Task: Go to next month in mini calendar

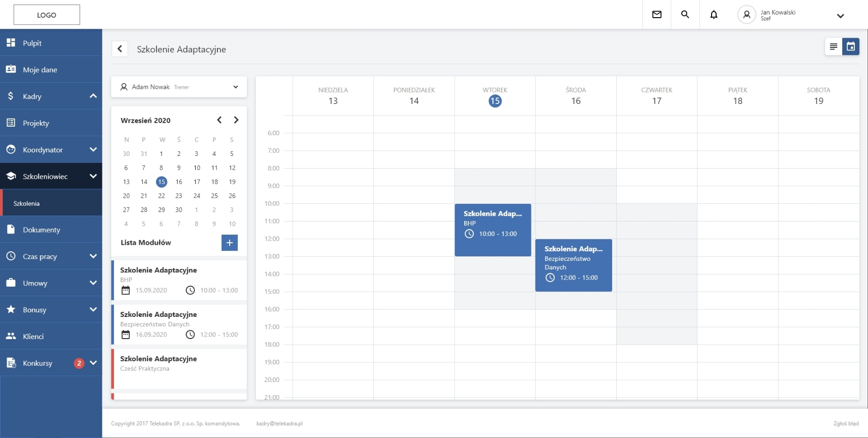Action: (236, 120)
